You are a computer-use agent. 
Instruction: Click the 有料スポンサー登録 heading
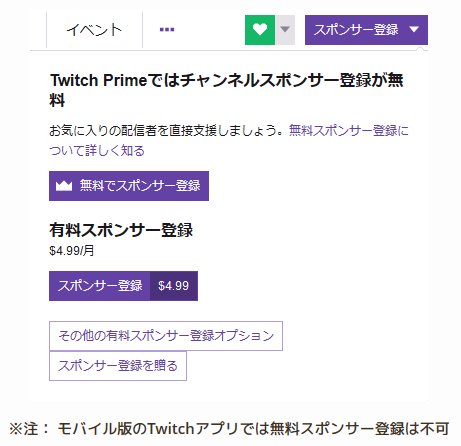coord(121,230)
